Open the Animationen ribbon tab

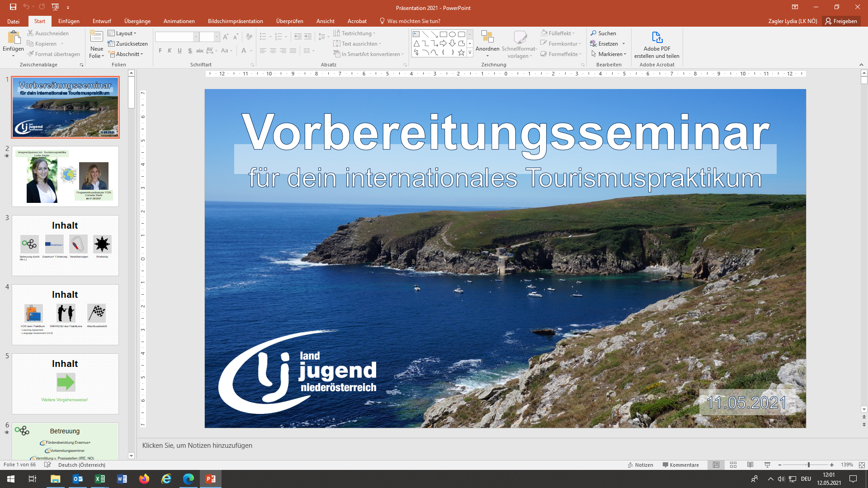179,21
